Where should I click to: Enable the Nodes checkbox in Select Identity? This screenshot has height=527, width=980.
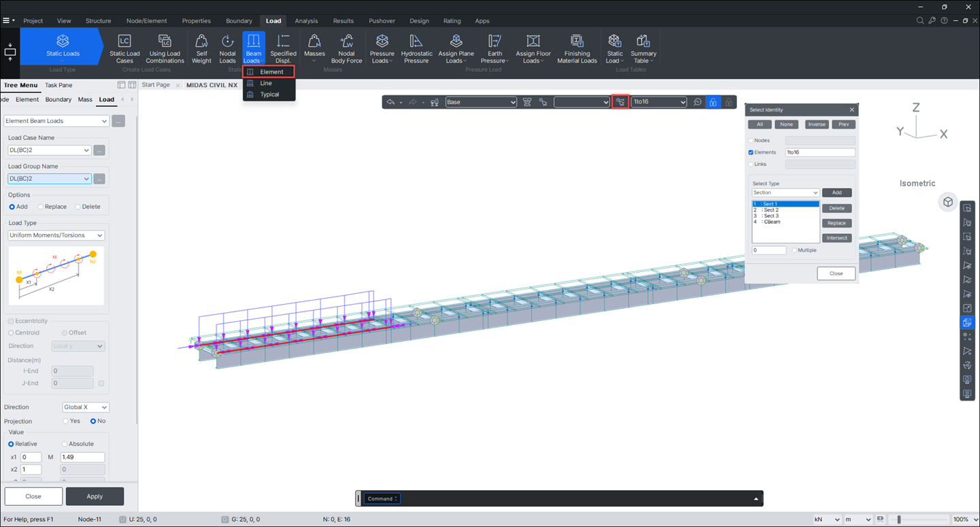pyautogui.click(x=751, y=141)
